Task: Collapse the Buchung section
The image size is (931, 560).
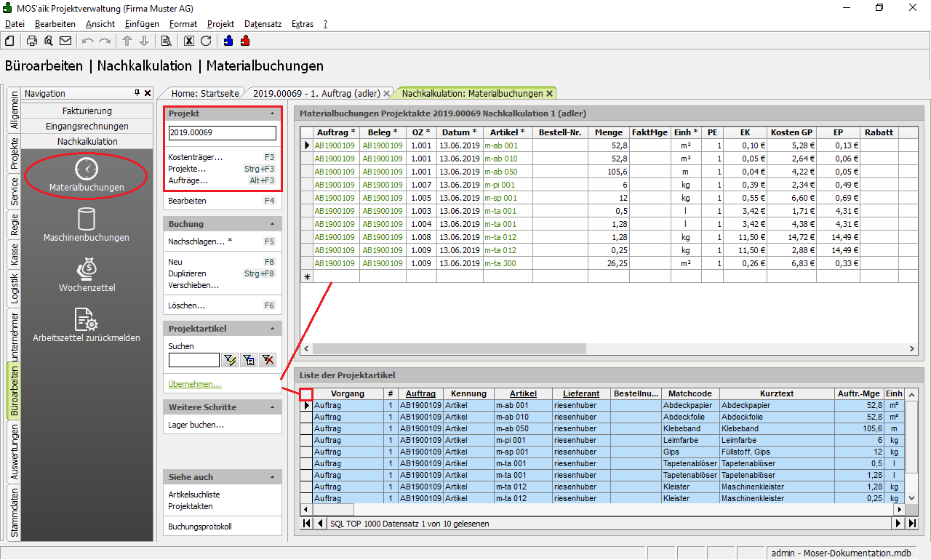Action: click(x=272, y=225)
